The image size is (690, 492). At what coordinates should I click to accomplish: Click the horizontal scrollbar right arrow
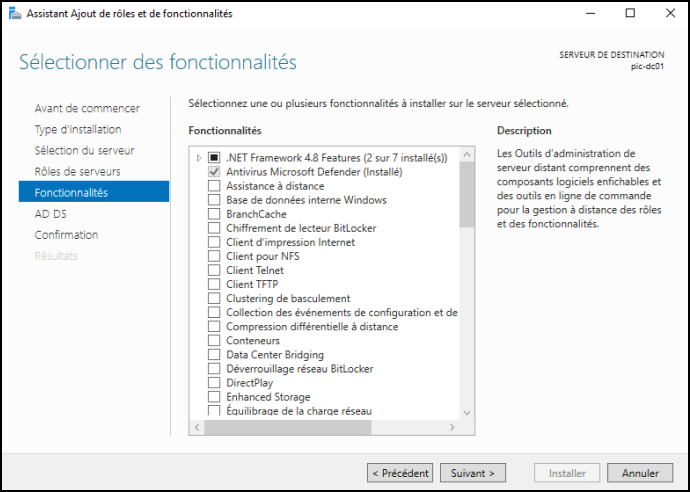pyautogui.click(x=452, y=427)
